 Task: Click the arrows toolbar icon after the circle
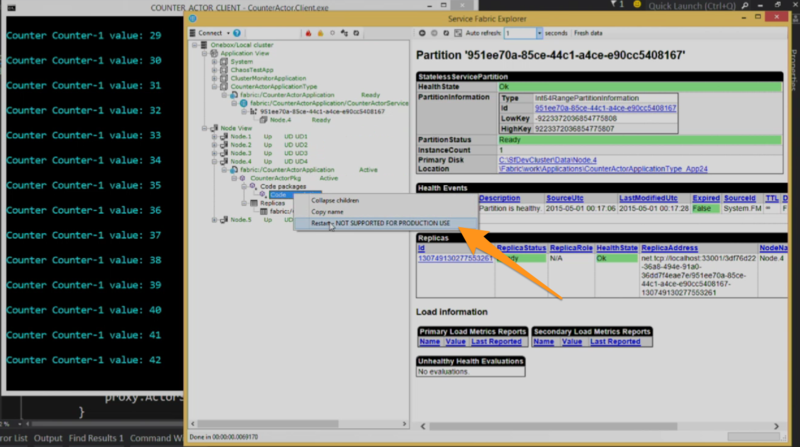pyautogui.click(x=344, y=33)
